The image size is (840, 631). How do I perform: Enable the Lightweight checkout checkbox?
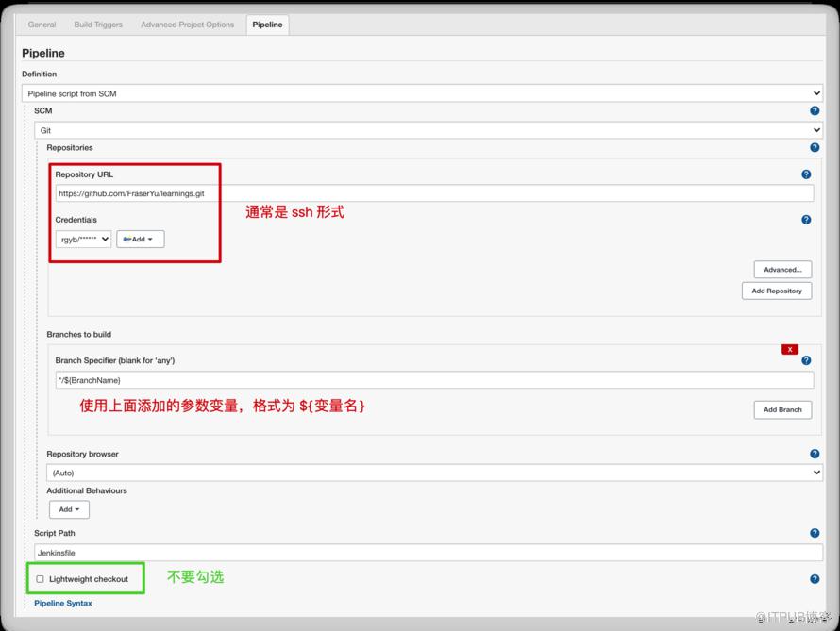41,579
